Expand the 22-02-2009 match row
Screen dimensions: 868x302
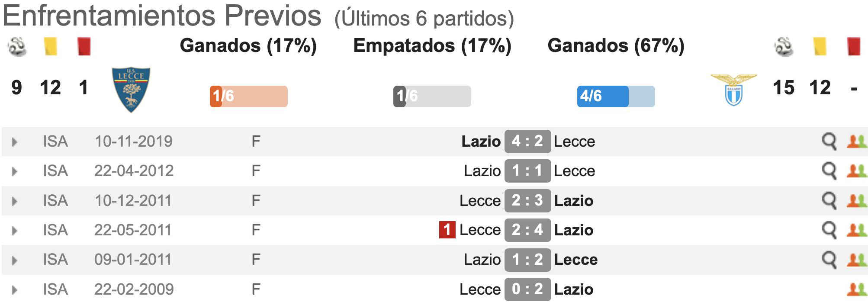point(14,290)
